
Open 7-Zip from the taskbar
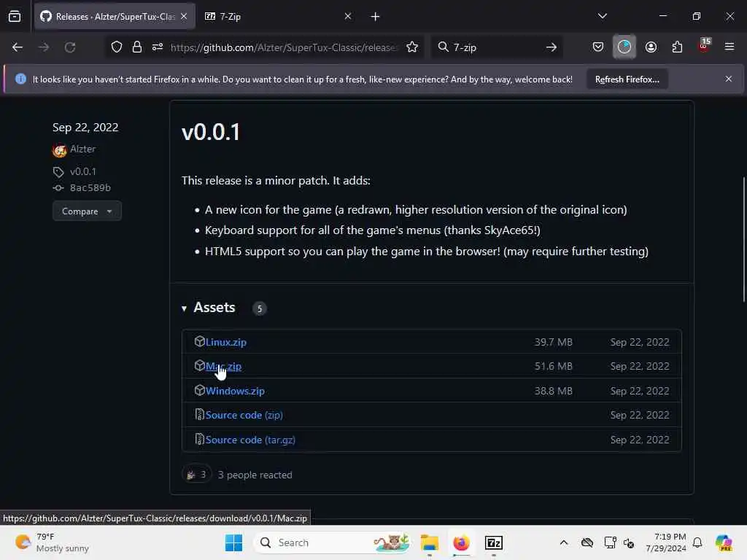point(494,542)
